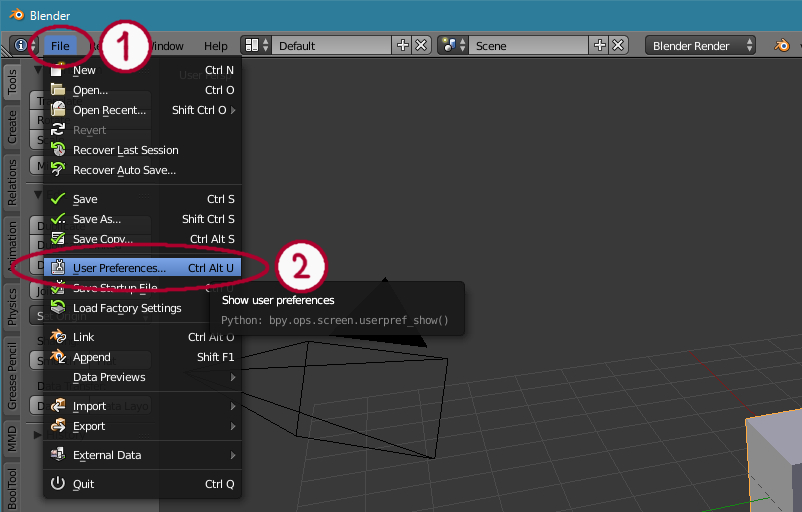Image resolution: width=802 pixels, height=512 pixels.
Task: Click the Blender logo icon in header
Action: pos(780,45)
